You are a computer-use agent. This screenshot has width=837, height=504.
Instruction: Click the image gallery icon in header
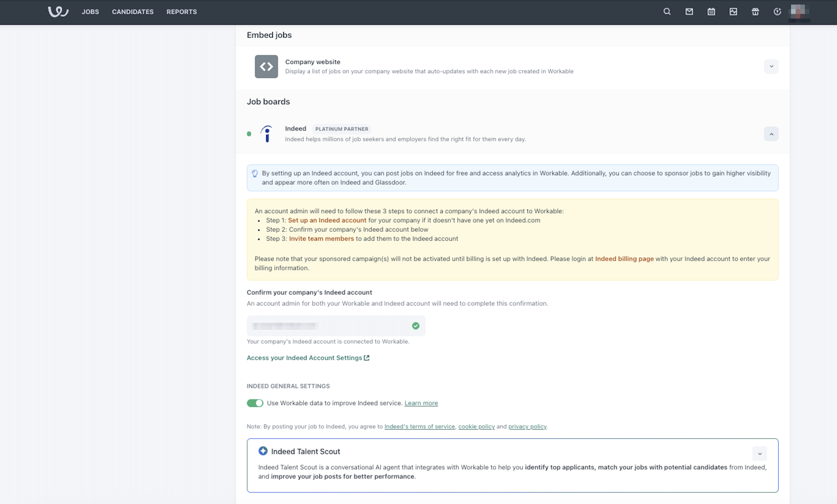(x=733, y=11)
